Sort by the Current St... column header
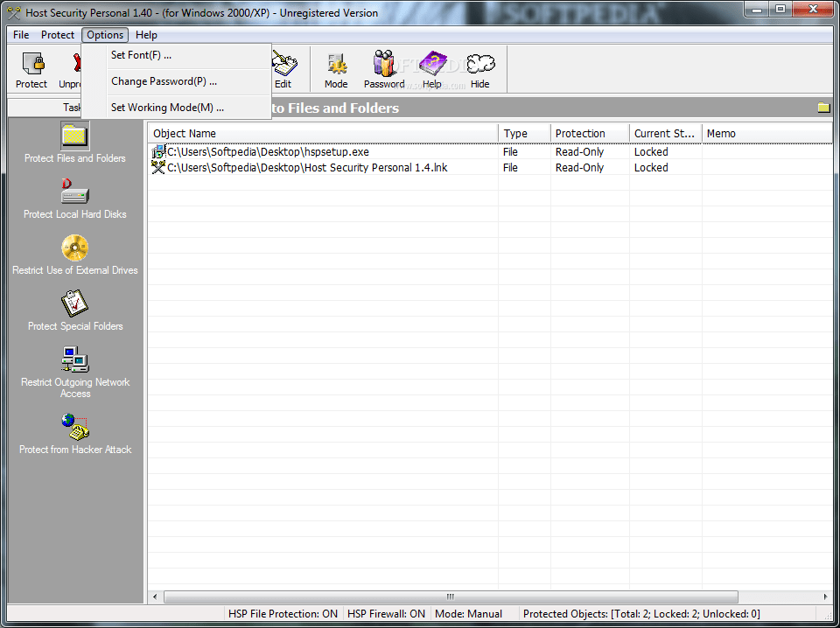Image resolution: width=840 pixels, height=628 pixels. pos(666,133)
